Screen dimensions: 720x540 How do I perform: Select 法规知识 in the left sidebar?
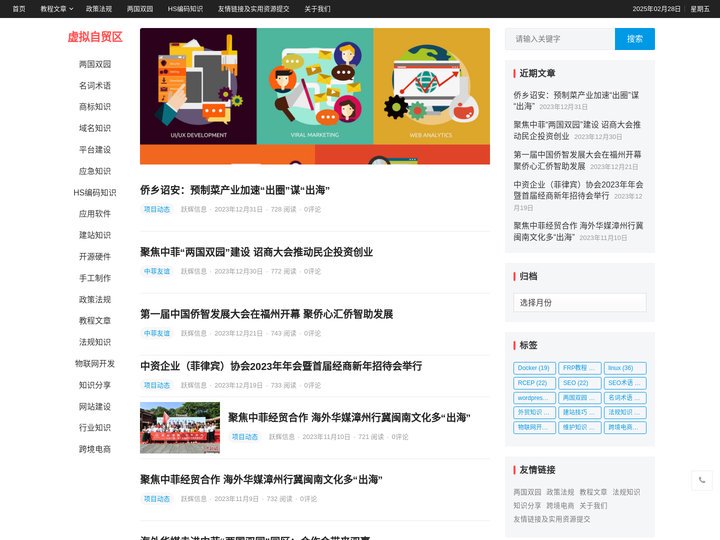click(95, 342)
